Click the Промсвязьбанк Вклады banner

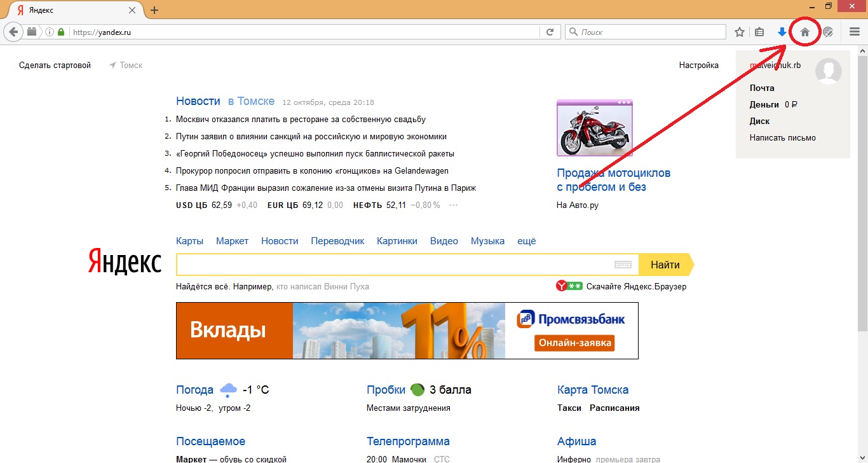pos(407,331)
